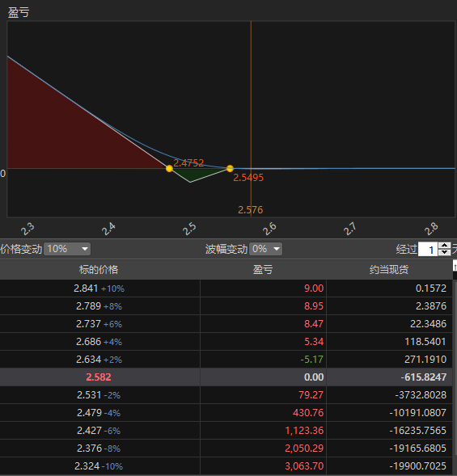The height and width of the screenshot is (476, 457).
Task: Decrease days elapsed with down stepper arrow
Action: click(445, 253)
